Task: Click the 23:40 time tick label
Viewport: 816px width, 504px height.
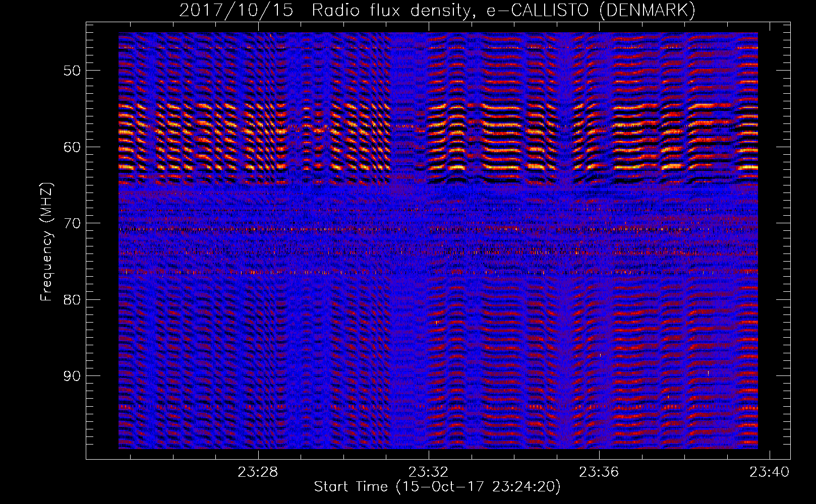Action: tap(770, 472)
